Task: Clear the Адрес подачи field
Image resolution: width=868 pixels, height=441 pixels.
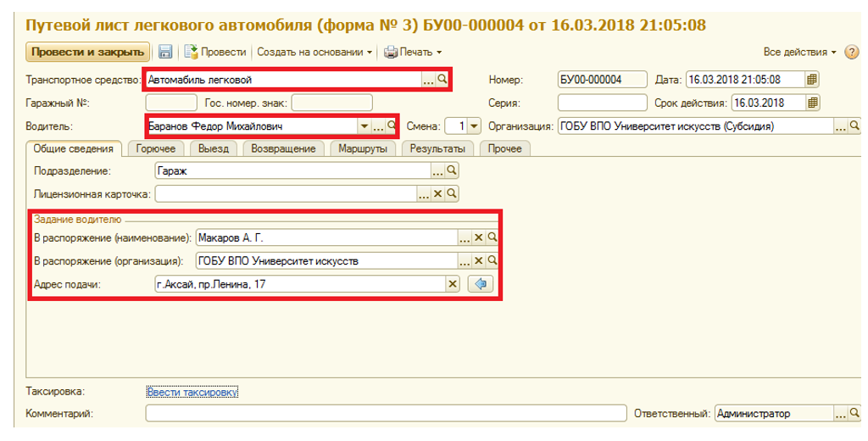Action: coord(453,284)
